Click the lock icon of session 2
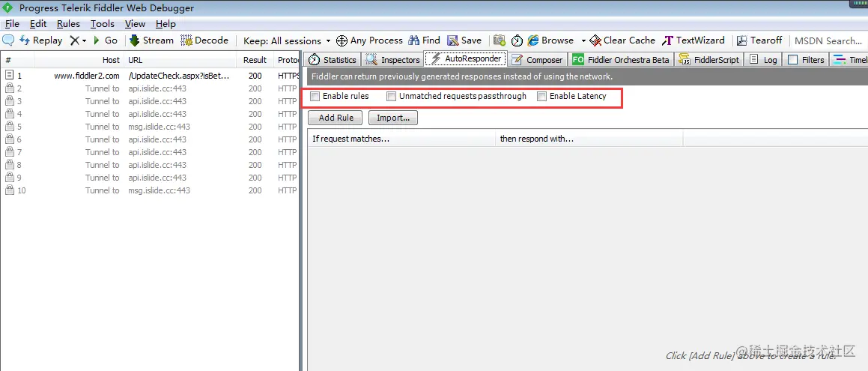 (x=9, y=88)
